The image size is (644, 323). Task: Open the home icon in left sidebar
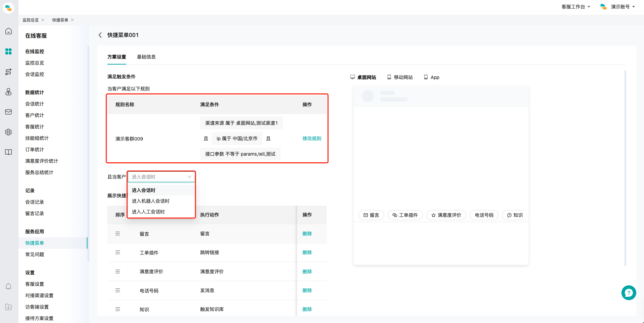pyautogui.click(x=9, y=31)
